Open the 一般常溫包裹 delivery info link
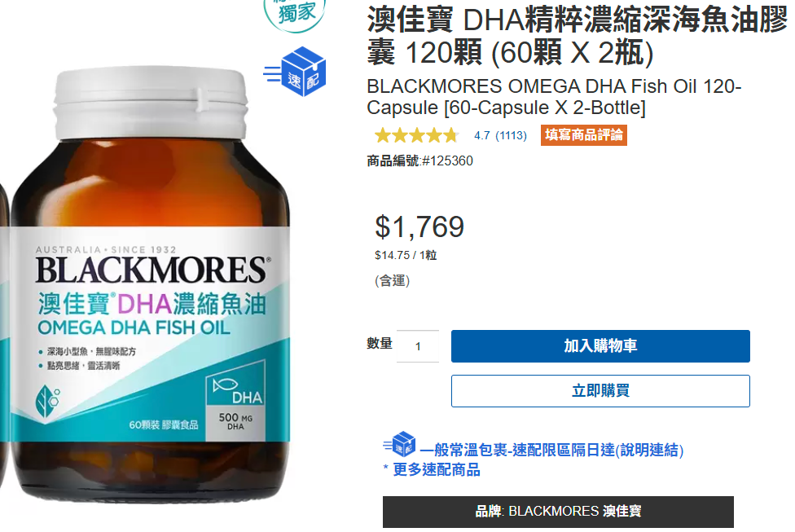This screenshot has height=532, width=795. 551,450
